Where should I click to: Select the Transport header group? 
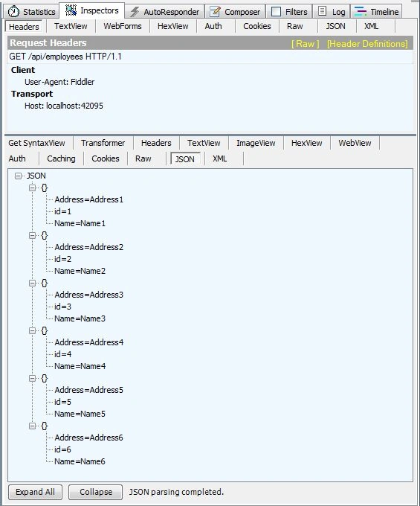[32, 94]
